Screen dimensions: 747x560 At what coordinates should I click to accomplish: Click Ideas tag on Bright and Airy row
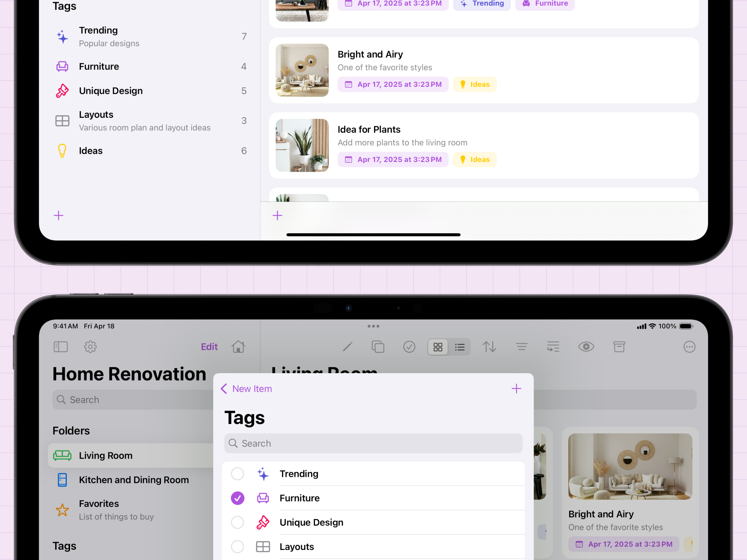tap(474, 84)
